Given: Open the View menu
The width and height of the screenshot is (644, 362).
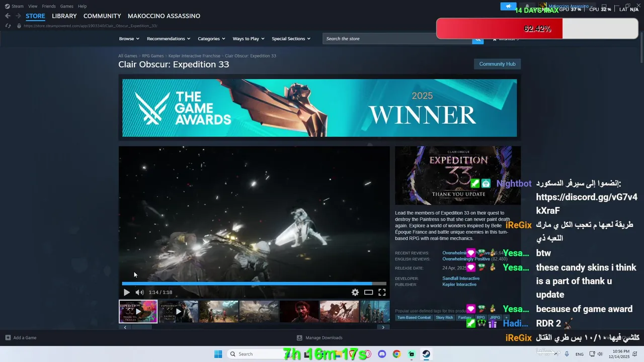Looking at the screenshot, I should tap(33, 6).
